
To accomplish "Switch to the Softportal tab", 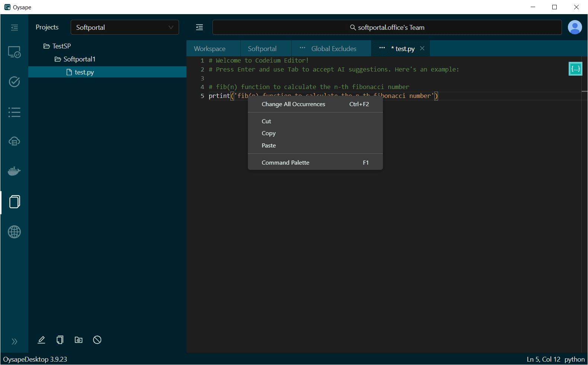I will coord(262,49).
